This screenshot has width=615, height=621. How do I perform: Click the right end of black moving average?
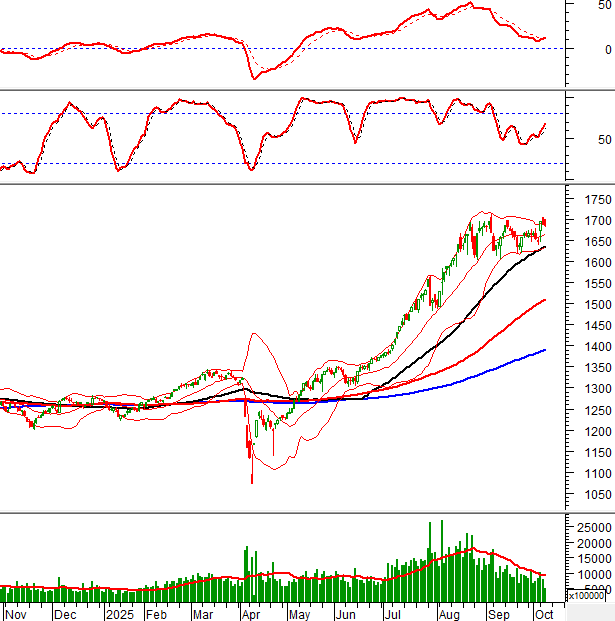[545, 275]
